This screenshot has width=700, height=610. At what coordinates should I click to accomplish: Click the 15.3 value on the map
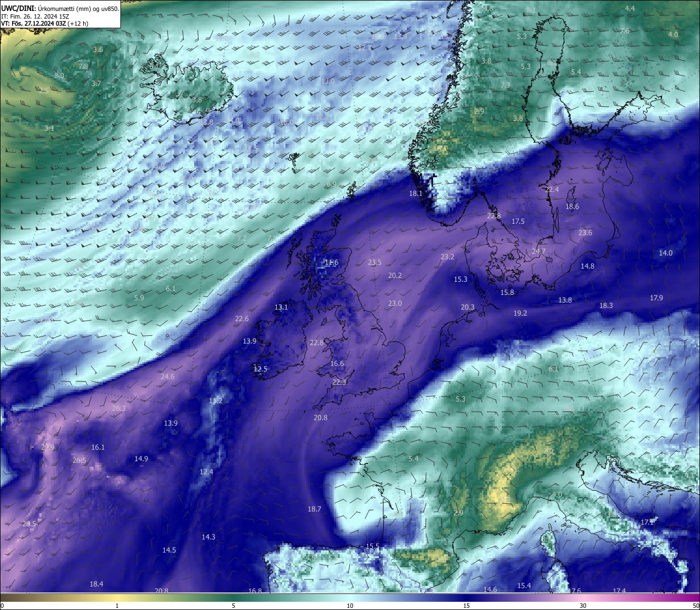[460, 279]
